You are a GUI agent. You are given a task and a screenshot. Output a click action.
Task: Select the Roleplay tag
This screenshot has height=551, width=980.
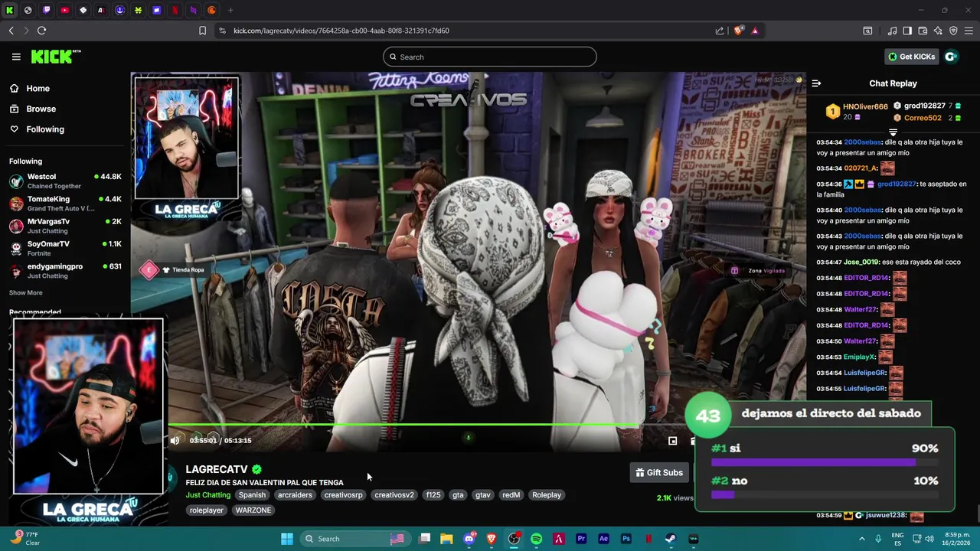(547, 495)
